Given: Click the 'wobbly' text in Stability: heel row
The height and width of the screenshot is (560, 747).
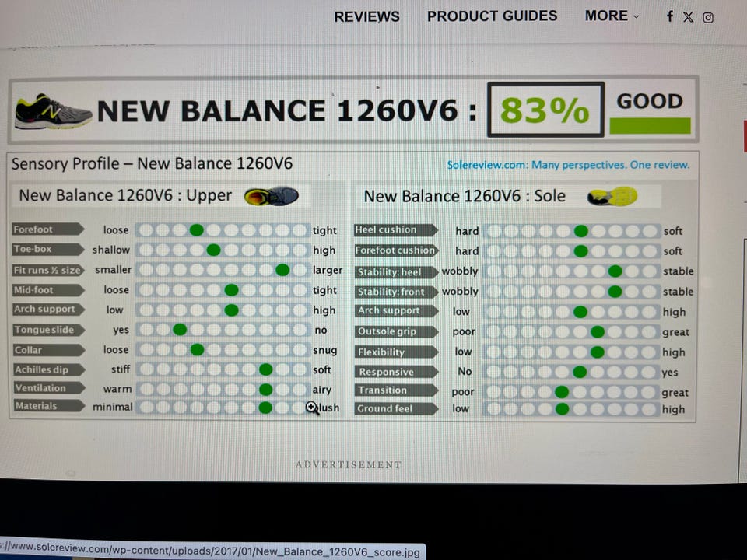Looking at the screenshot, I should 460,271.
